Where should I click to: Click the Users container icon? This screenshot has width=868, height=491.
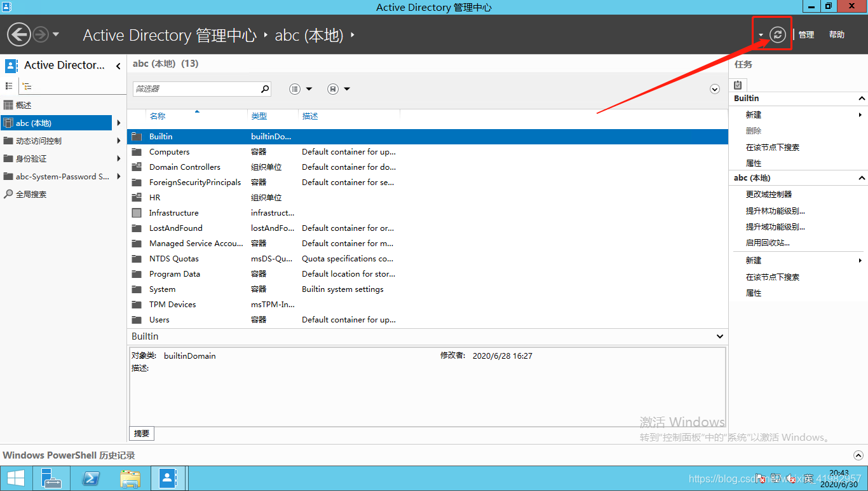click(137, 320)
